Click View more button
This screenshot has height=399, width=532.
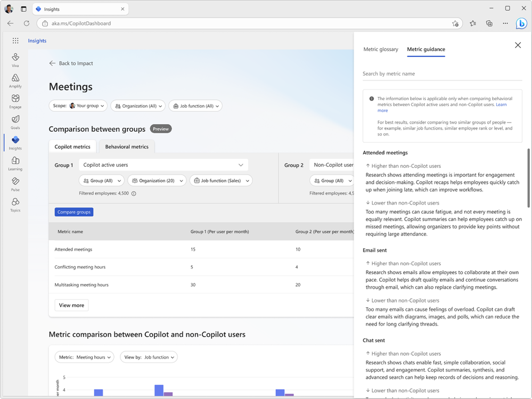[71, 305]
